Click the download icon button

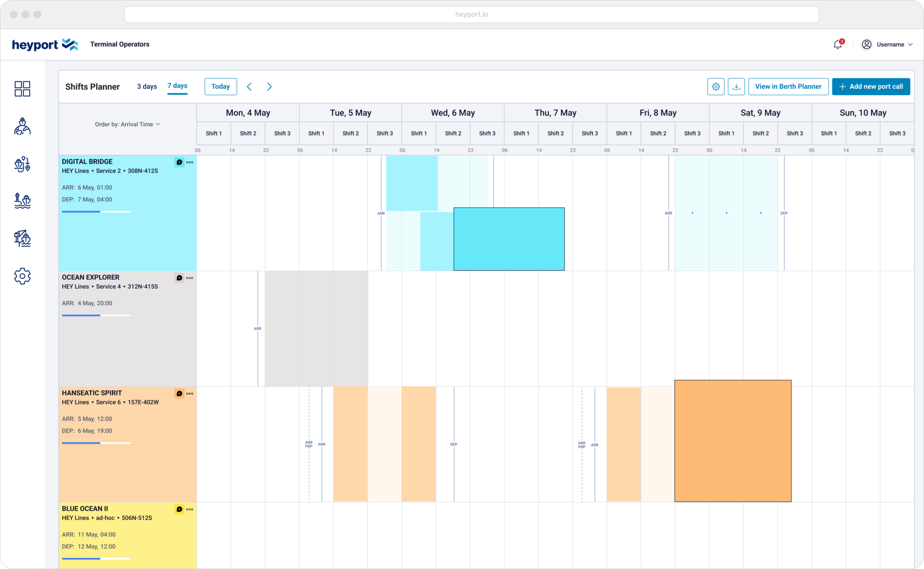coord(736,87)
